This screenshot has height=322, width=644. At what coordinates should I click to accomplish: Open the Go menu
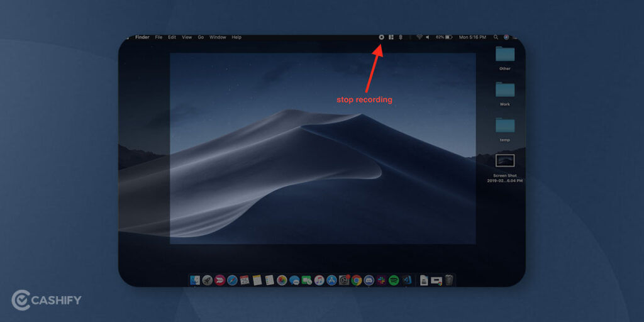click(201, 37)
